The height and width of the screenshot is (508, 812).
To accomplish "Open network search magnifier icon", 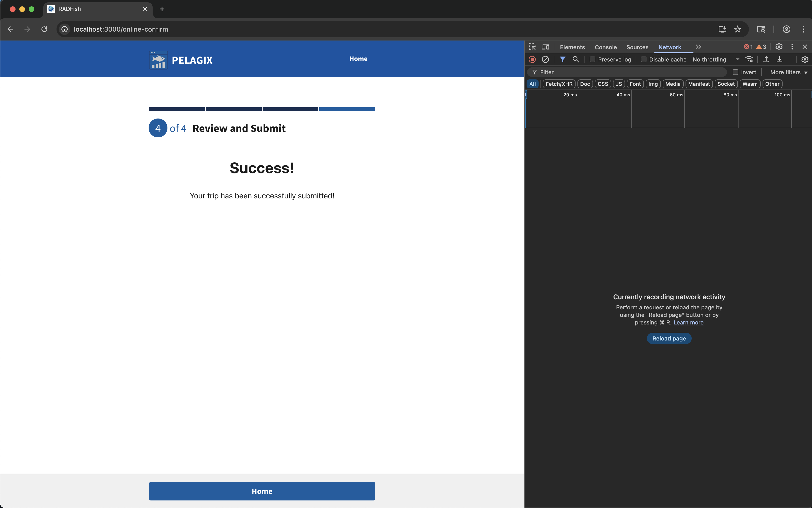I will pyautogui.click(x=576, y=59).
